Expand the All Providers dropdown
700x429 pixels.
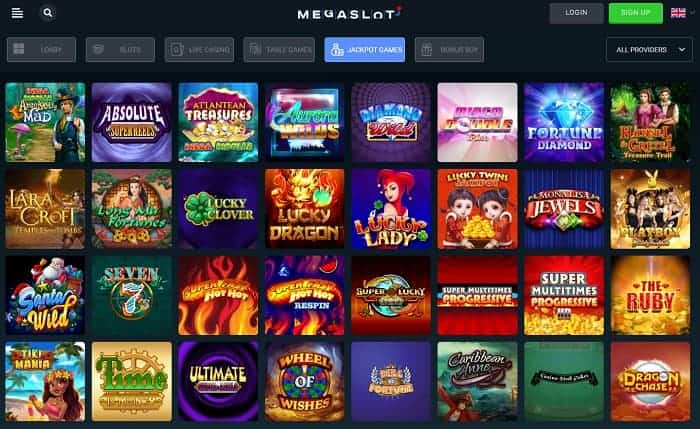[x=650, y=50]
